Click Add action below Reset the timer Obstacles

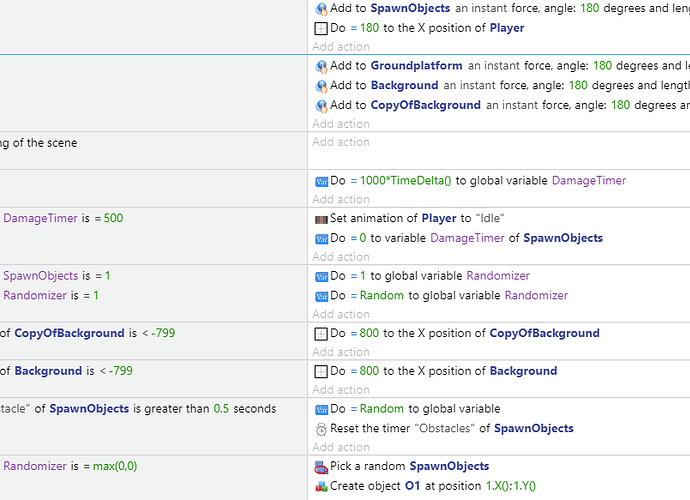point(341,447)
